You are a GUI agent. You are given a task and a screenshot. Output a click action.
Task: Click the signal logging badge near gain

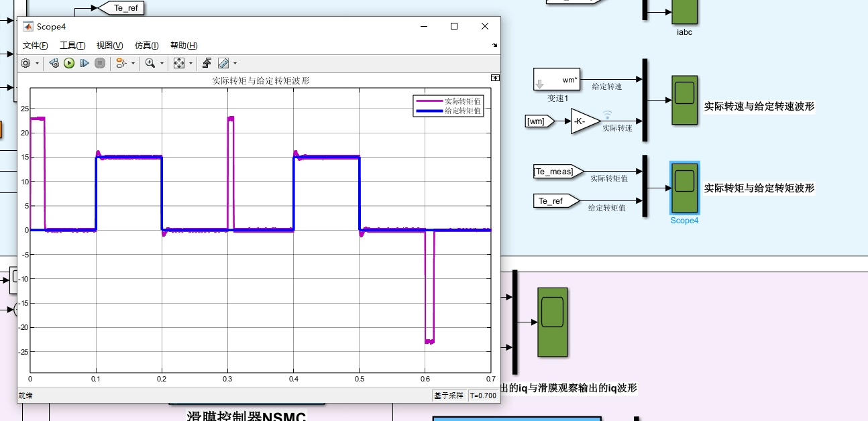[607, 115]
